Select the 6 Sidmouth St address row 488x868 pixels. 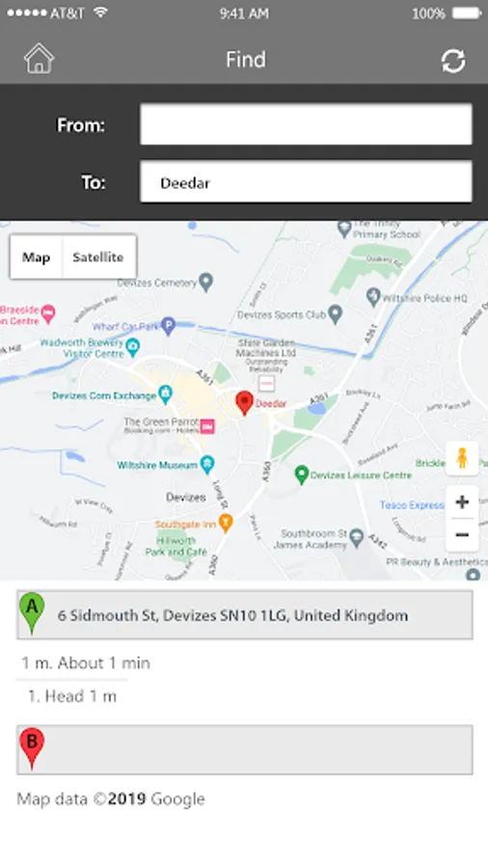[245, 615]
